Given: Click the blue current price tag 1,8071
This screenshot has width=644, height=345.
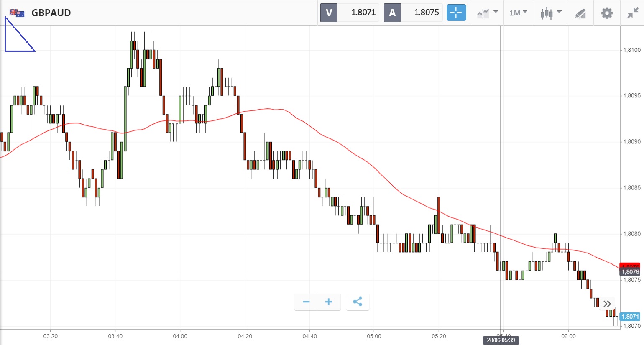Looking at the screenshot, I should coord(630,317).
